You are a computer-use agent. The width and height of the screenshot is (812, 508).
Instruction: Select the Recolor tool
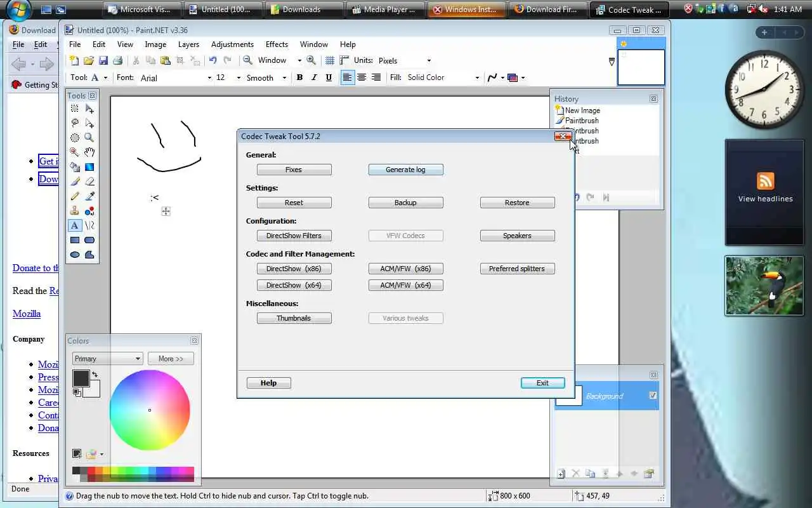pos(89,211)
